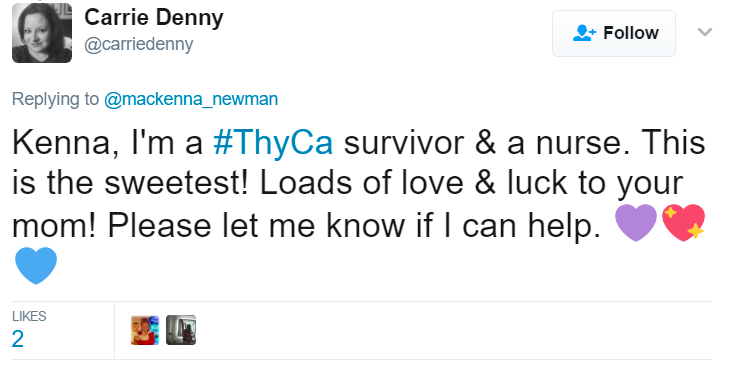The height and width of the screenshot is (367, 737).
Task: Open Carrie Denny's profile photo
Action: coord(42,32)
